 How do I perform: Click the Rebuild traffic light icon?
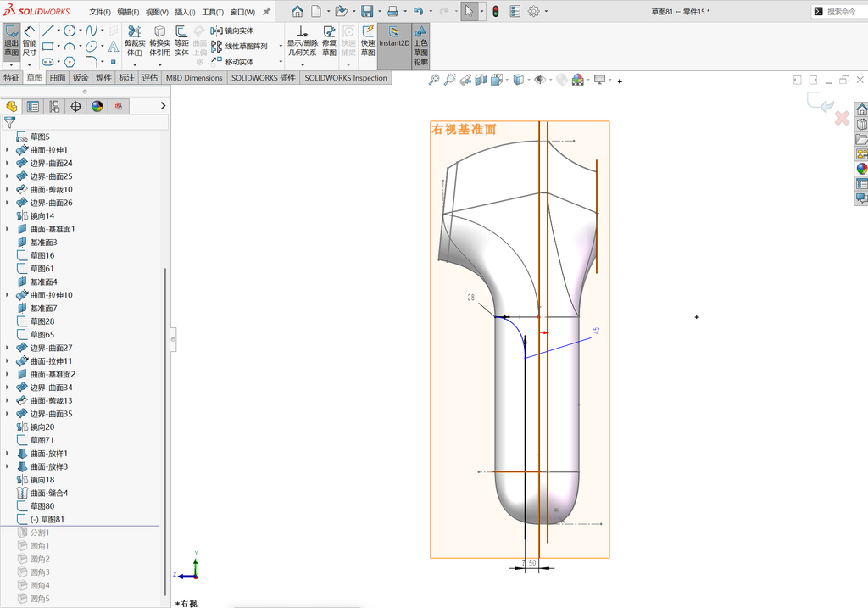(x=496, y=11)
